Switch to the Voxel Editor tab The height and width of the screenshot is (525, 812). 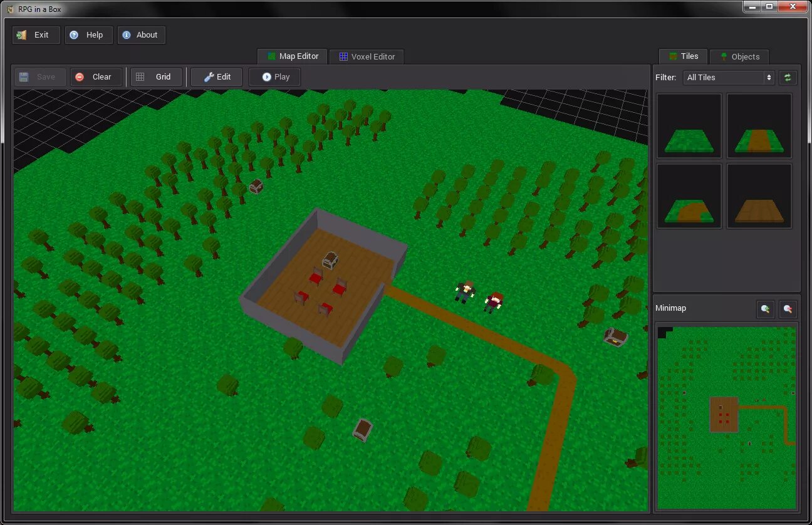[367, 56]
